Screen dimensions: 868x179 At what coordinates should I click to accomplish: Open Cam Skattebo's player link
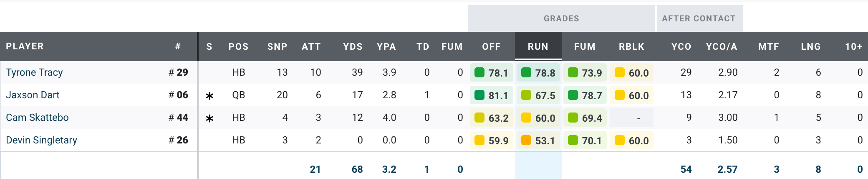37,118
